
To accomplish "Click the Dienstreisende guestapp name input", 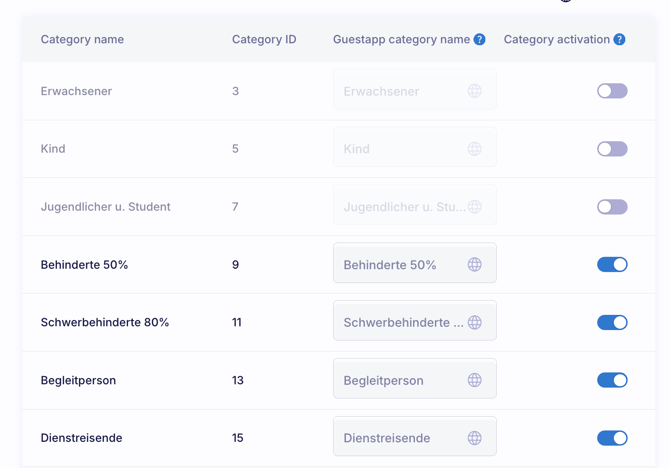I will point(400,438).
